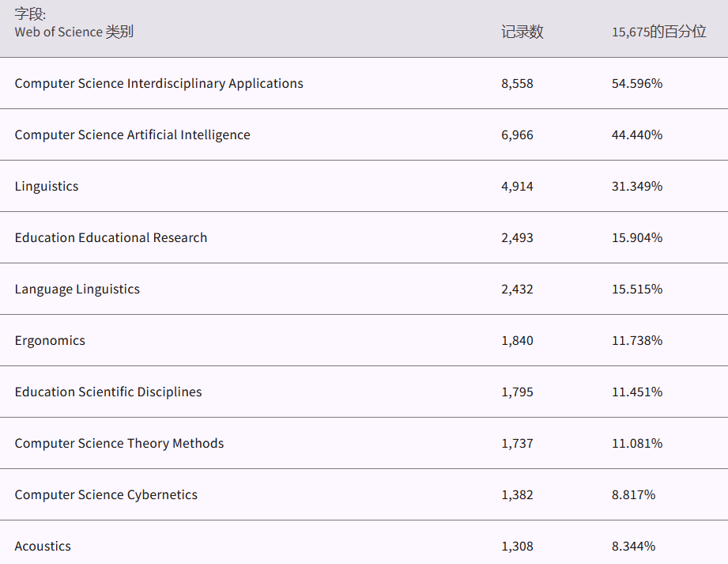Click the Linguistics category name

pyautogui.click(x=47, y=186)
